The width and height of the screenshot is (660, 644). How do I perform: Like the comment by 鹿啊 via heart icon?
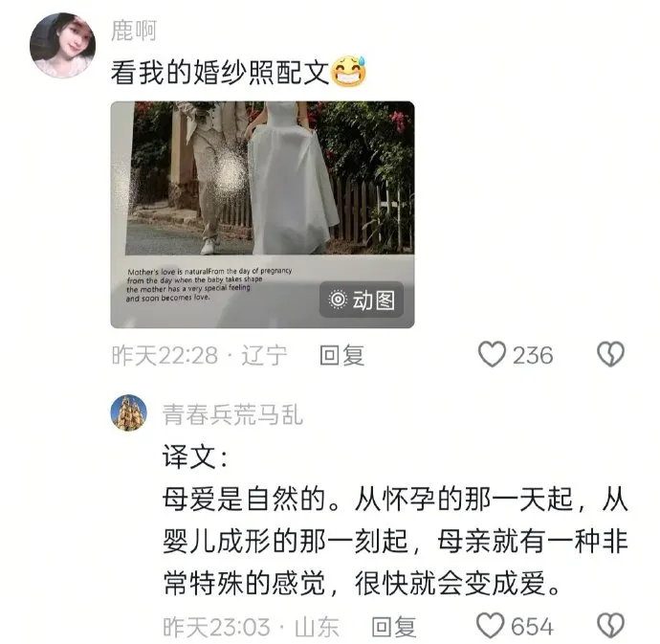click(x=492, y=354)
